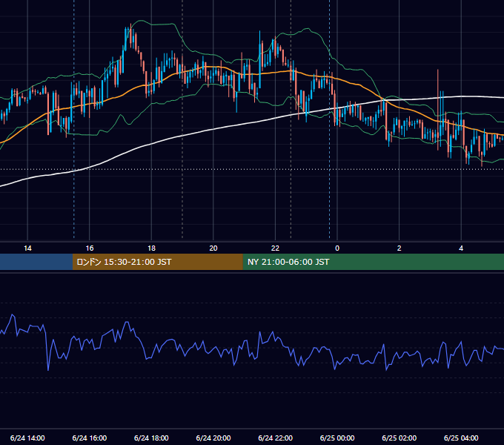
Task: Click the 6/24 20:00 date label
Action: tap(213, 438)
